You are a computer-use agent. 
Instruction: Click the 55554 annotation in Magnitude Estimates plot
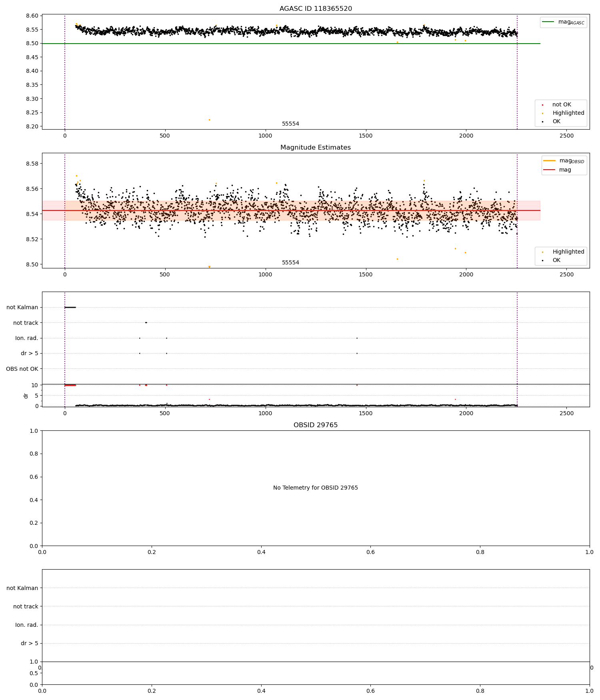[x=290, y=263]
